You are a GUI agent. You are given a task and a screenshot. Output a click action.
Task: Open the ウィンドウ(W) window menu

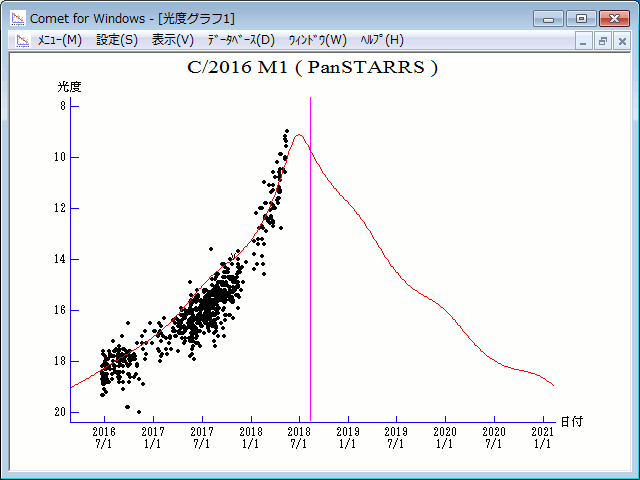[317, 40]
